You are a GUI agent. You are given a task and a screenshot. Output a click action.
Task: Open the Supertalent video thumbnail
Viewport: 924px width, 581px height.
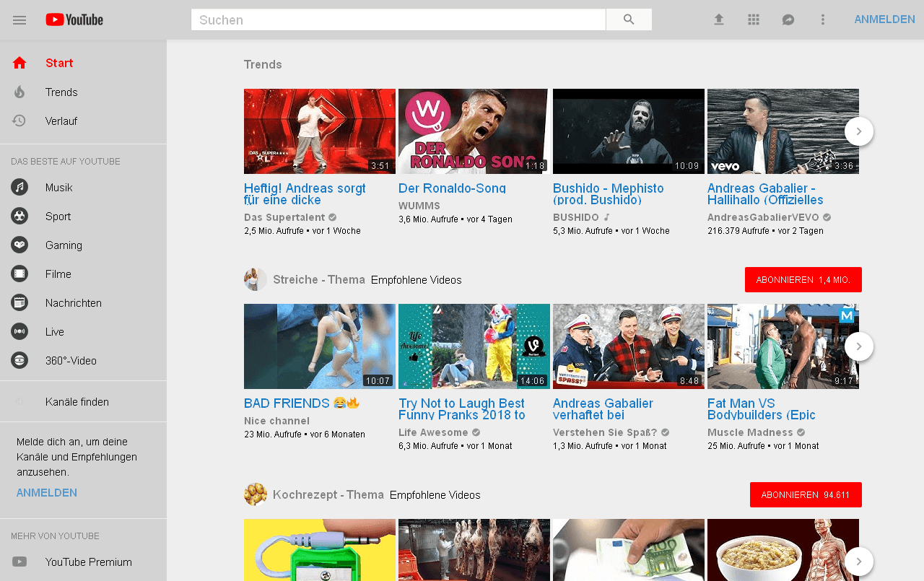320,131
